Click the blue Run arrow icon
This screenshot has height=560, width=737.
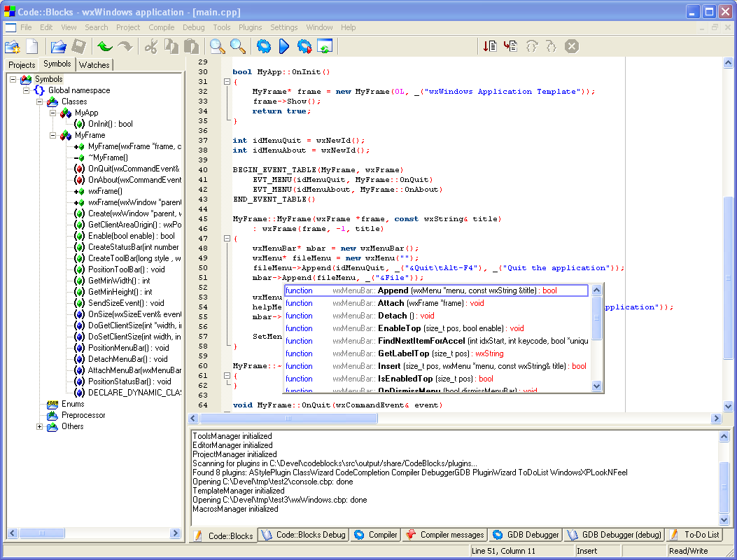[284, 47]
